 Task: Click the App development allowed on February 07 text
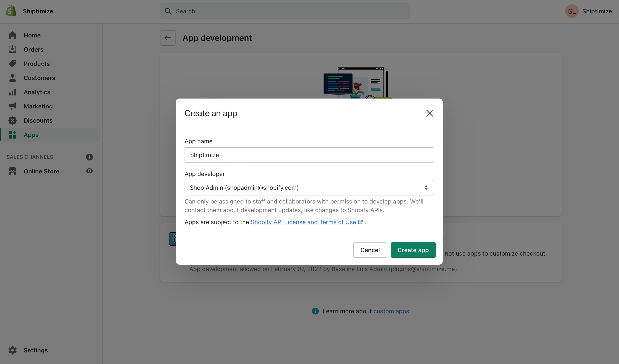[x=324, y=269]
